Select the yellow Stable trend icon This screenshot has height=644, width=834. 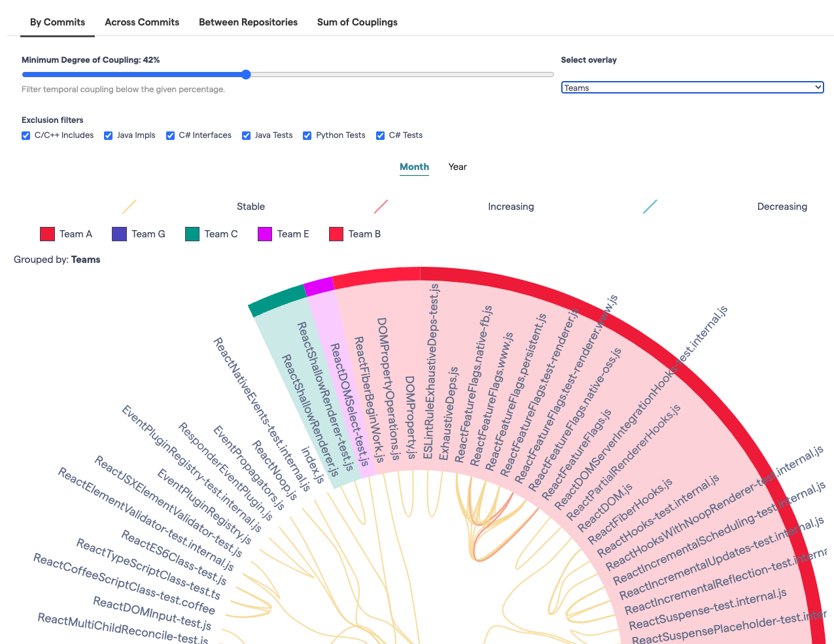tap(129, 206)
